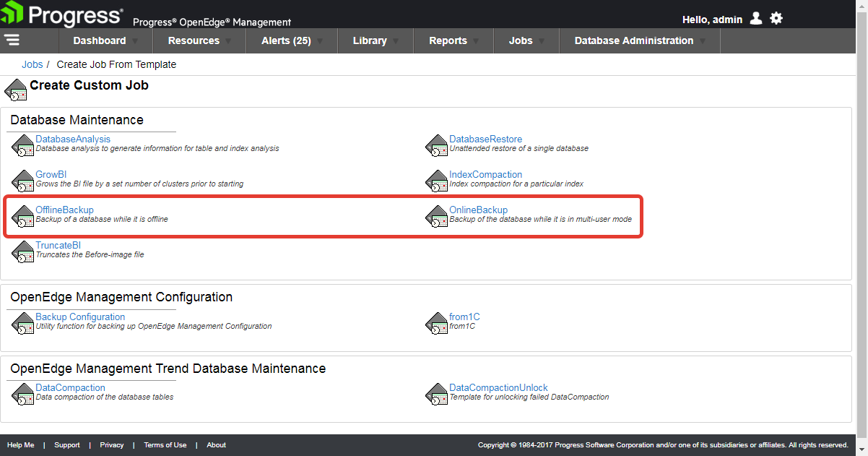Select the GrowBI template link

[51, 174]
